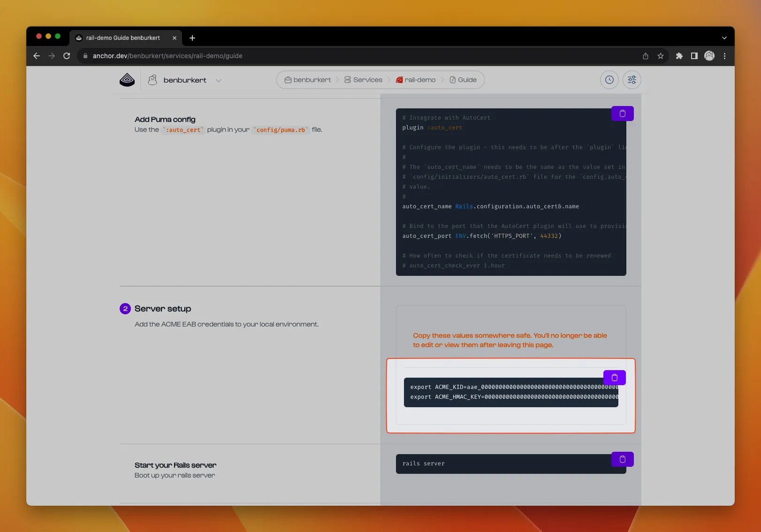Open the clock history icon
761x532 pixels.
[609, 80]
